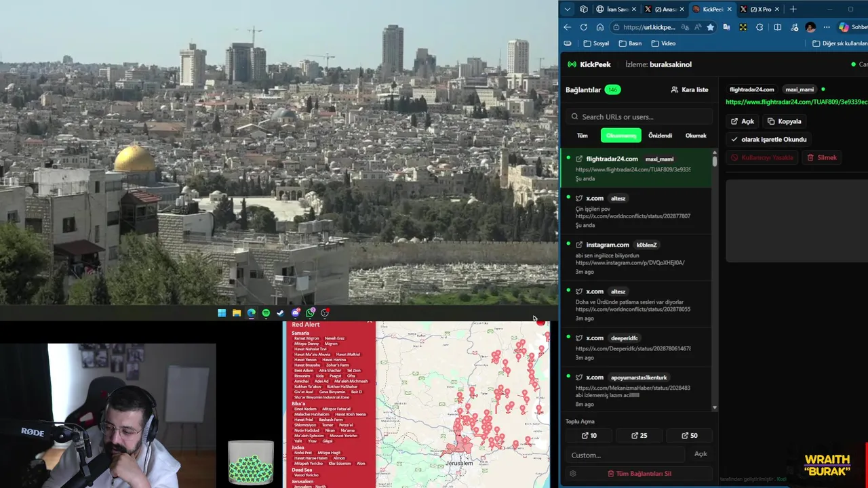868x488 pixels.
Task: Bulk open 10 links
Action: tap(589, 436)
